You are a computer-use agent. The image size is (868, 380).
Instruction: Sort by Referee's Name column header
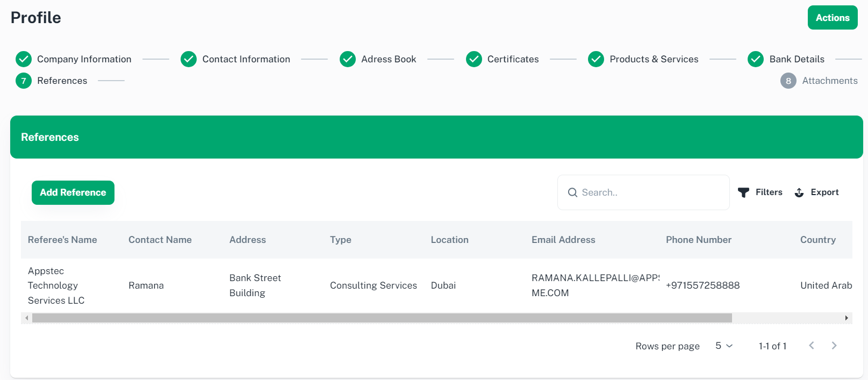(x=62, y=240)
